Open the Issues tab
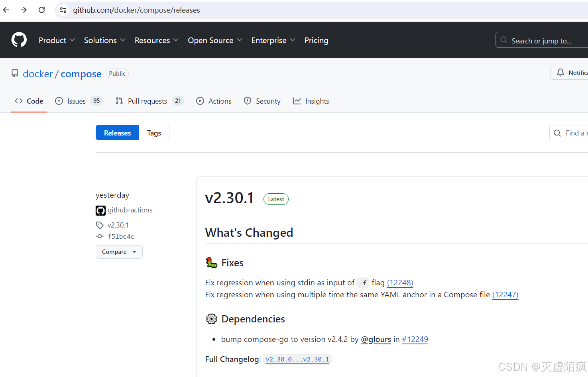 click(79, 101)
